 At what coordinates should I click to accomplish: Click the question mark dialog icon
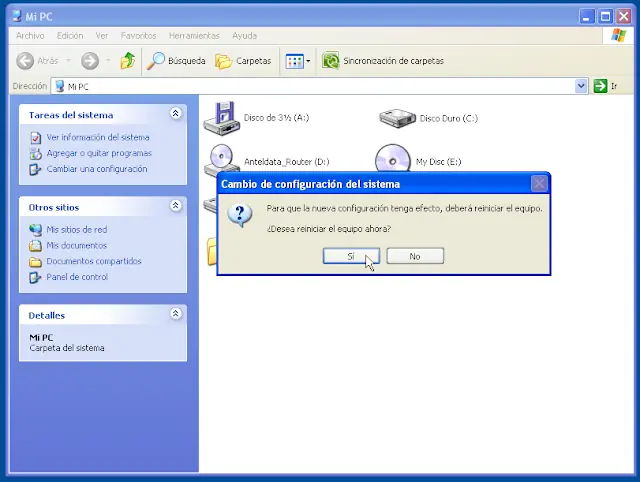pos(240,215)
